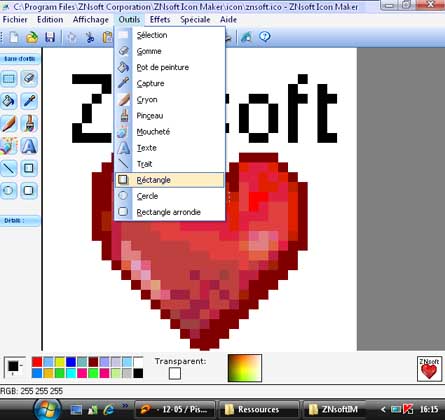
Task: Choose Cryon from the Outils menu
Action: tap(170, 99)
